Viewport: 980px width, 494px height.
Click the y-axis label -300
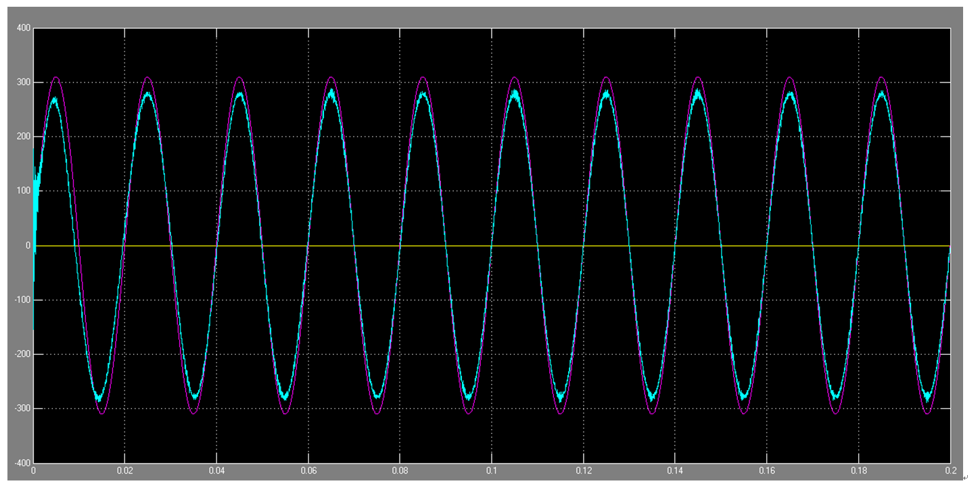pos(23,409)
